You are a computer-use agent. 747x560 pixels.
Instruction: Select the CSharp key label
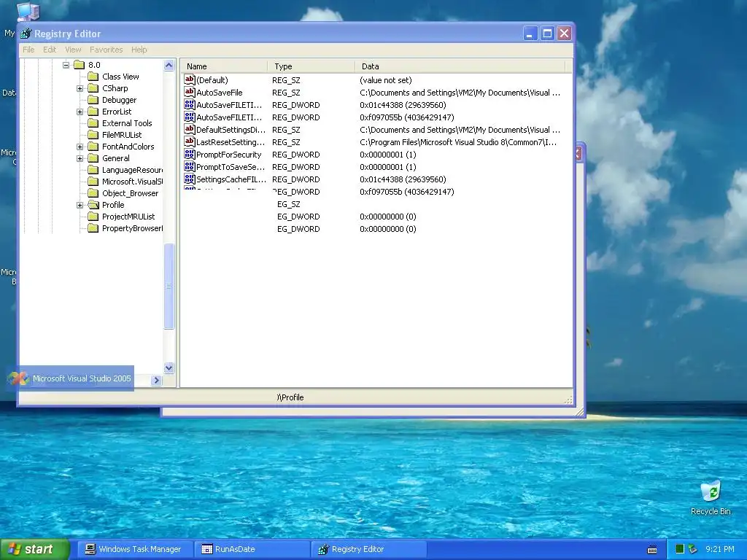click(115, 88)
